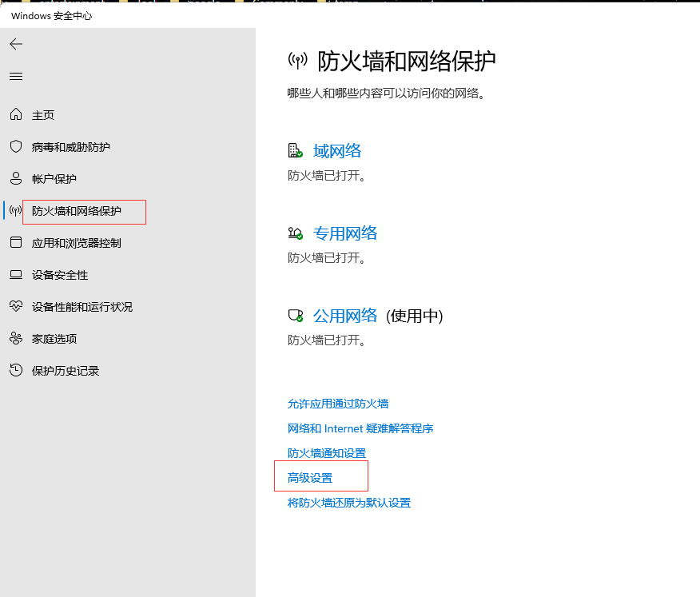Select 设备安全性 in the sidebar
The height and width of the screenshot is (597, 700).
pos(60,275)
